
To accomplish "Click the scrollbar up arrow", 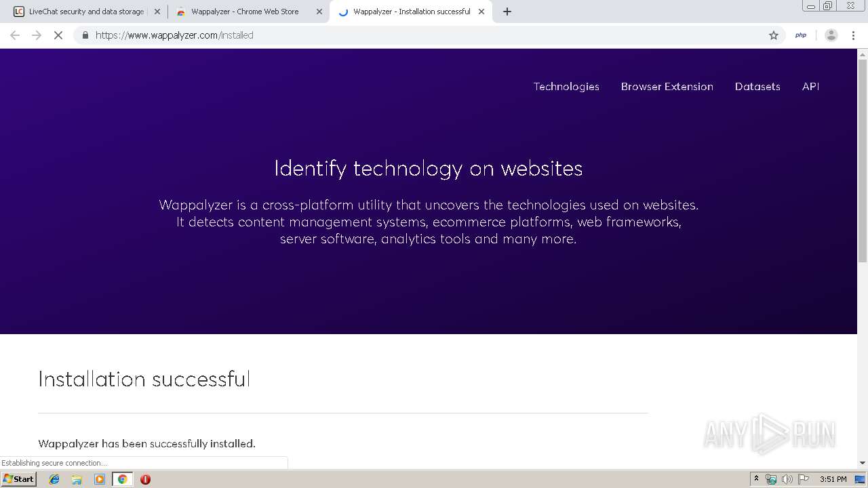I will click(x=863, y=54).
